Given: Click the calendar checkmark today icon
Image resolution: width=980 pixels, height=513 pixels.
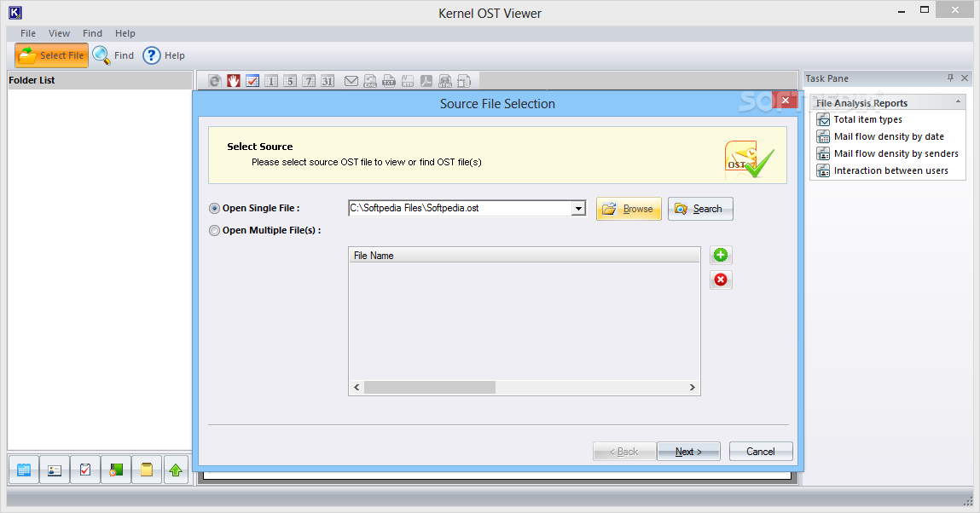Looking at the screenshot, I should [x=252, y=80].
